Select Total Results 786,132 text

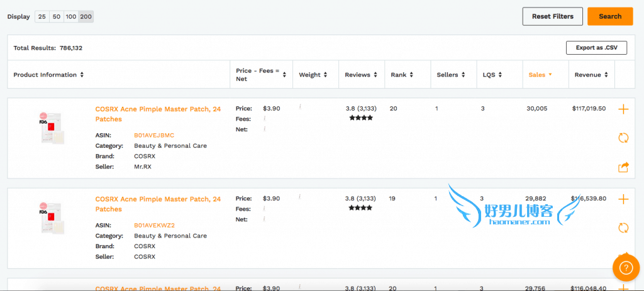point(48,48)
